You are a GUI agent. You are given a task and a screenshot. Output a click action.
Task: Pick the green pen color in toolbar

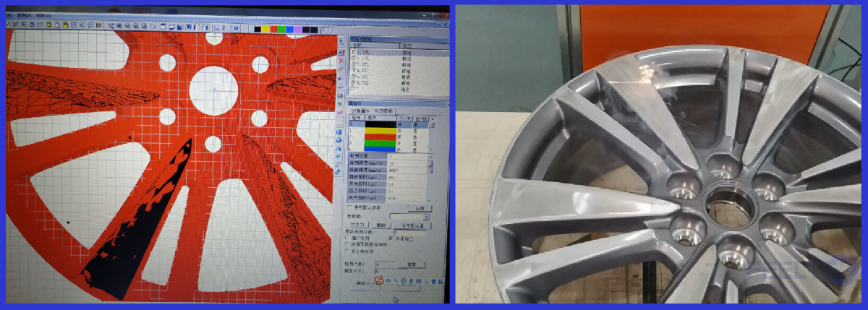282,29
